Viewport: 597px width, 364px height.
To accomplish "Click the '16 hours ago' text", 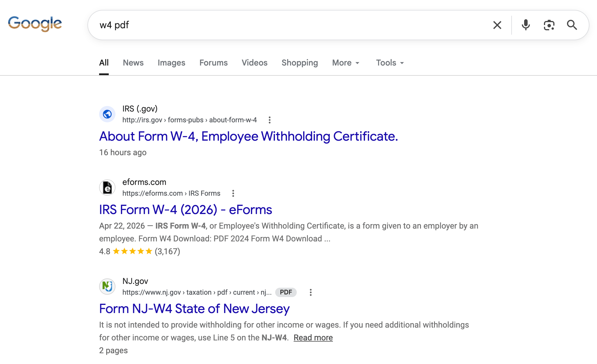I will point(123,153).
